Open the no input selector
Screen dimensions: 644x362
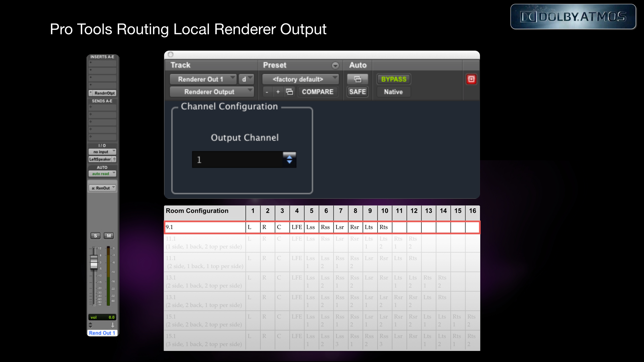102,152
